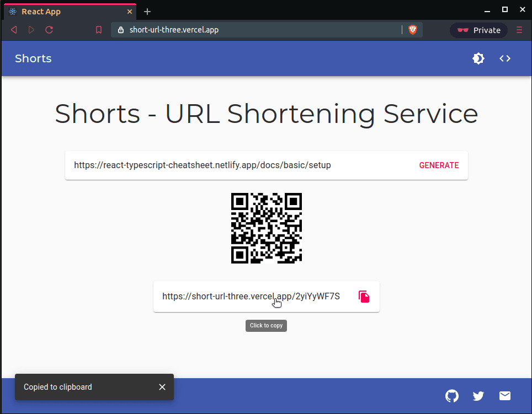The width and height of the screenshot is (532, 414).
Task: Open the Twitter icon in footer
Action: (x=478, y=396)
